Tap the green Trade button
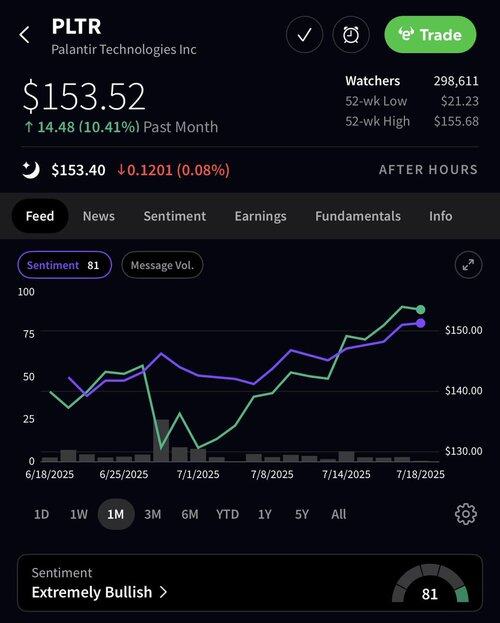 click(430, 35)
